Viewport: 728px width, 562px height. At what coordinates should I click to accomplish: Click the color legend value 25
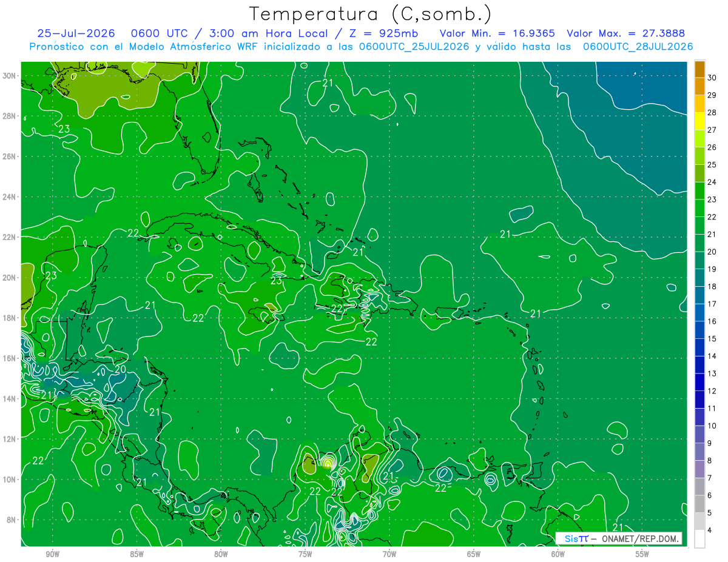tap(712, 164)
